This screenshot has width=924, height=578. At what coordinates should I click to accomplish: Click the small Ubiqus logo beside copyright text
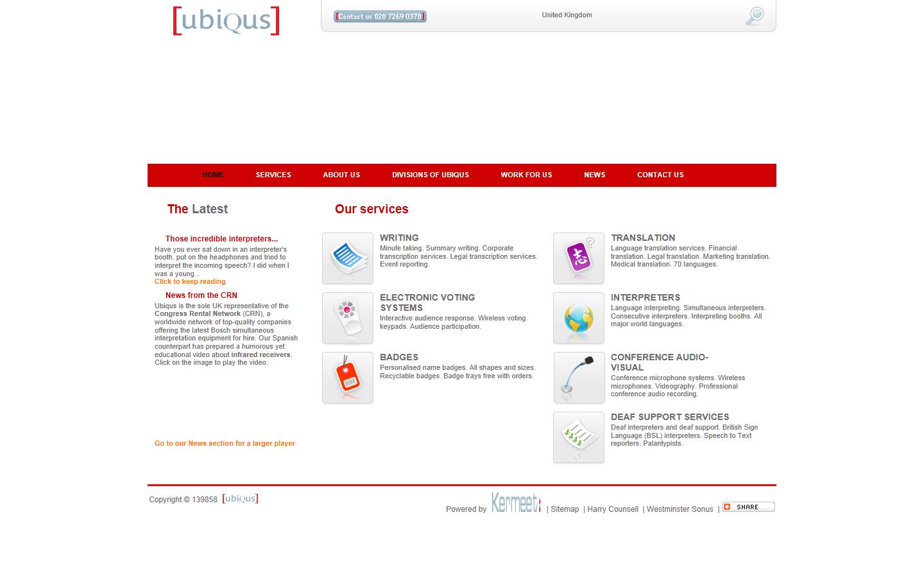[240, 498]
